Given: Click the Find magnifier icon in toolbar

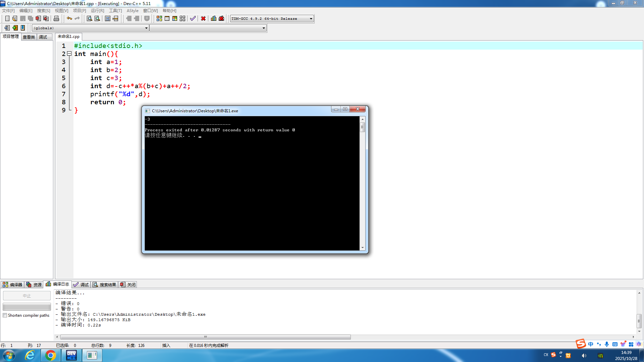Looking at the screenshot, I should (x=90, y=18).
